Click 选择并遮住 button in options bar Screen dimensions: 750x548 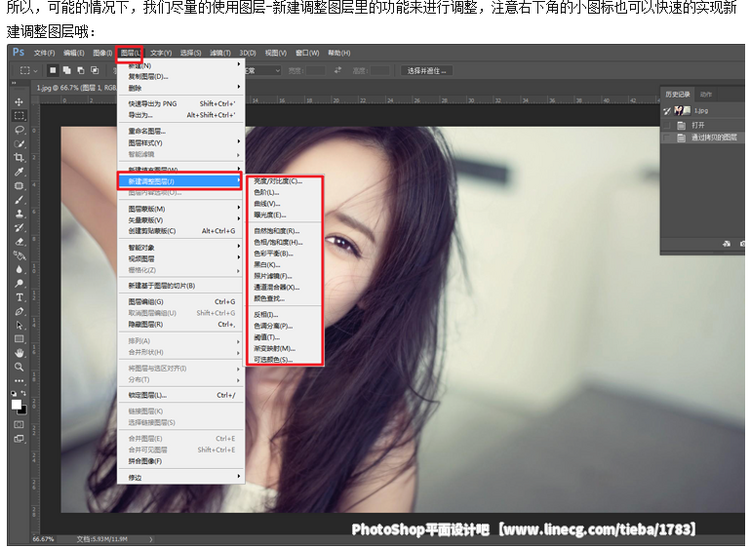[x=426, y=71]
